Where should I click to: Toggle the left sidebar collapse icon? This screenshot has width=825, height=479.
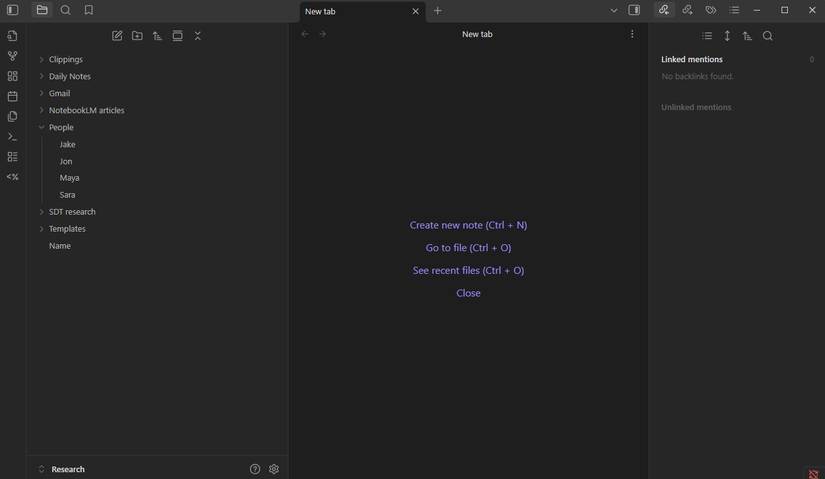pyautogui.click(x=13, y=10)
